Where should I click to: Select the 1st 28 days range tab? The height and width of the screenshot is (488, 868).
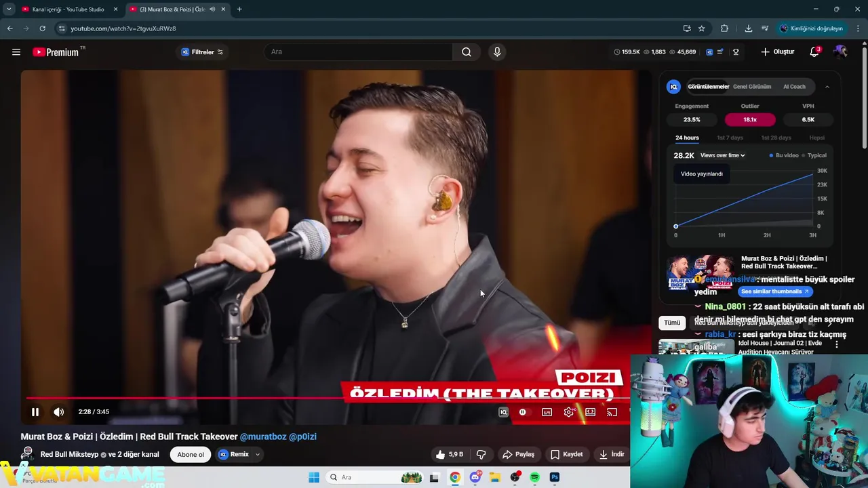click(776, 138)
